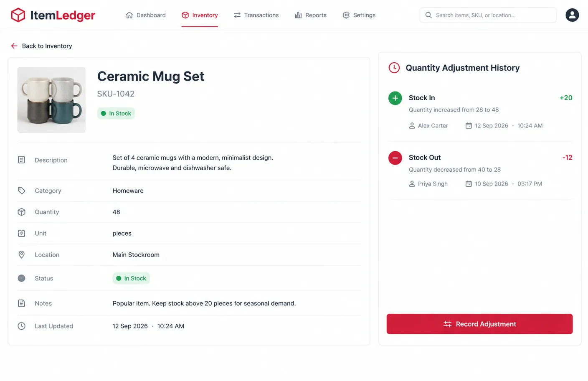Click the person icon beside Priya Singh
The image size is (588, 381).
(412, 184)
